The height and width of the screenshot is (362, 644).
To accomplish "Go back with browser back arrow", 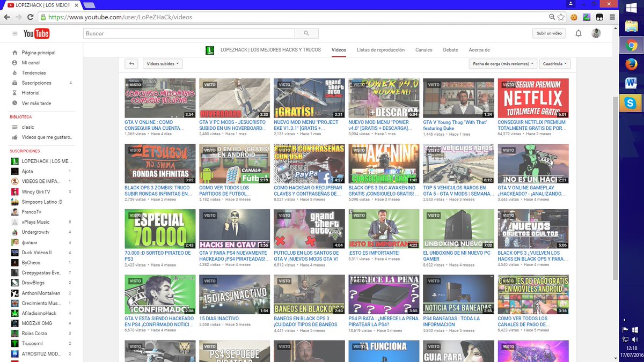I will tap(6, 17).
